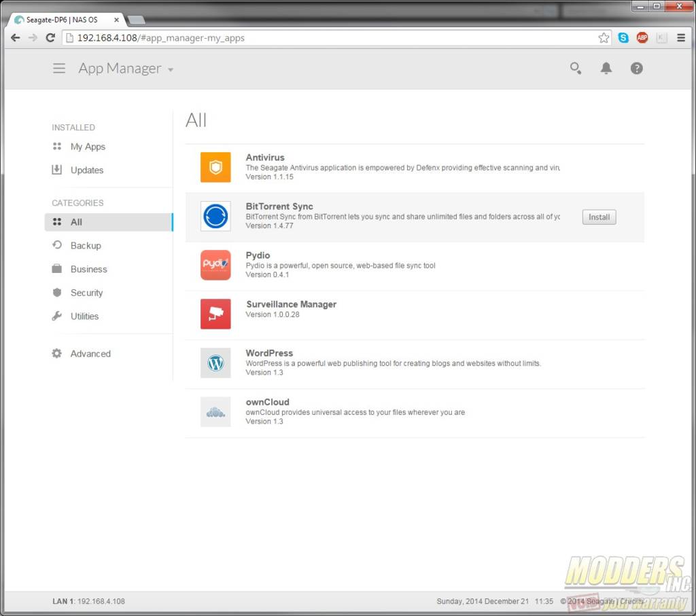Click the Surveillance Manager camera icon
The image size is (696, 616).
[215, 314]
